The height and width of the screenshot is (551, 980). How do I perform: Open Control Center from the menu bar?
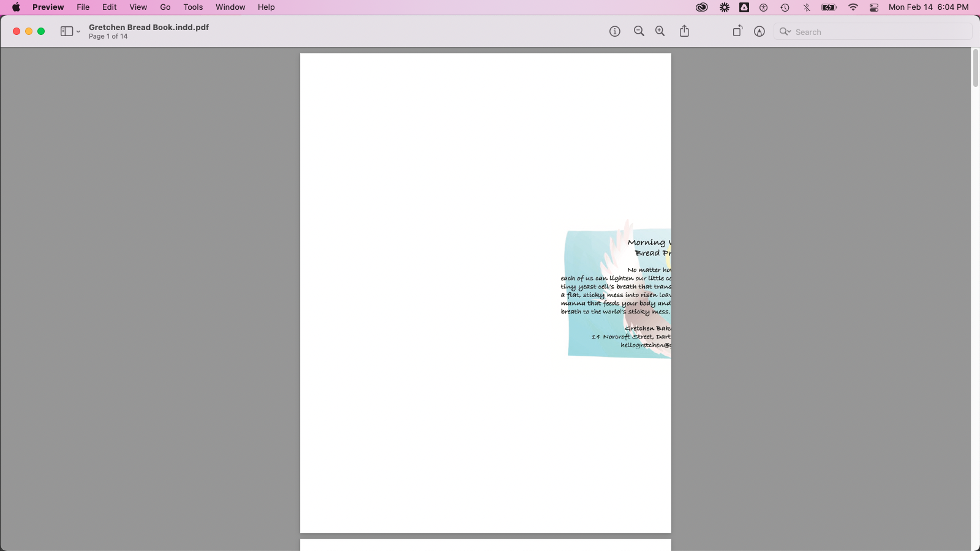tap(875, 7)
